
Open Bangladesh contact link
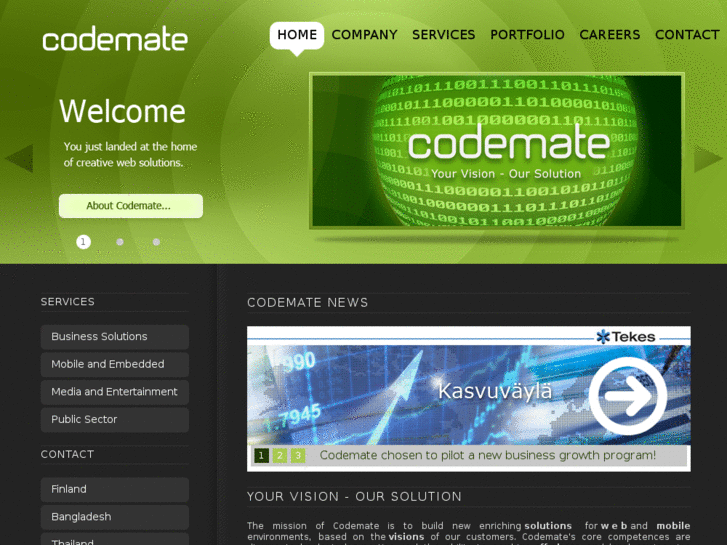coord(115,517)
